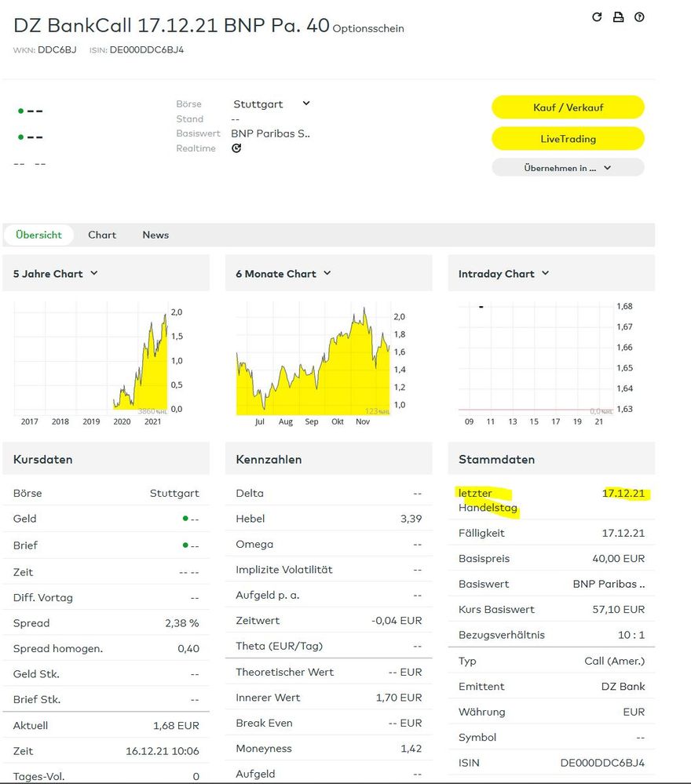Image resolution: width=691 pixels, height=784 pixels.
Task: Open the Börse Stuttgart dropdown
Action: point(271,104)
